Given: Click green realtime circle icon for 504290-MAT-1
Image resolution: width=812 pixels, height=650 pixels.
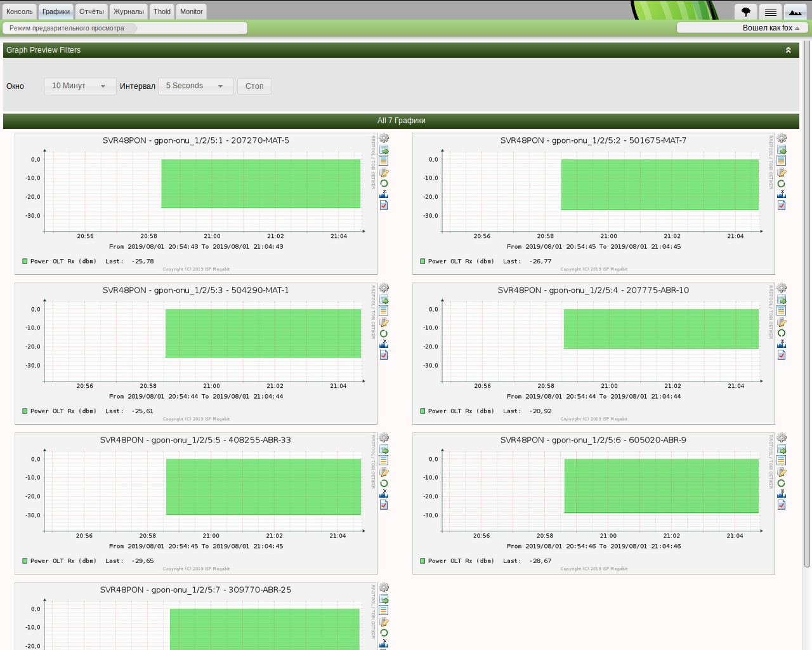Looking at the screenshot, I should coord(384,333).
